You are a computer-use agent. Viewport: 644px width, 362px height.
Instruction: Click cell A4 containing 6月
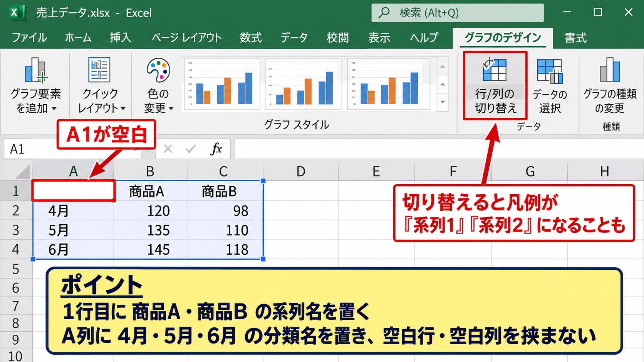(x=73, y=249)
